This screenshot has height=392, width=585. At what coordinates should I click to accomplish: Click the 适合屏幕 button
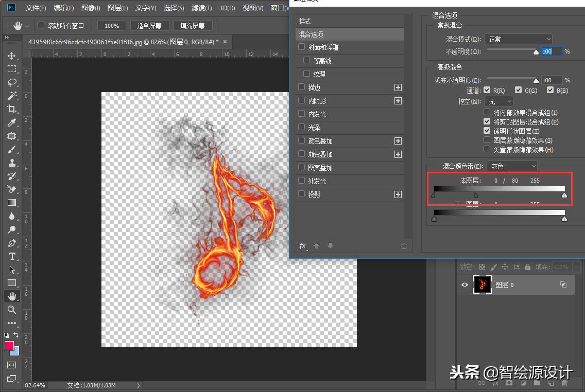tap(149, 25)
